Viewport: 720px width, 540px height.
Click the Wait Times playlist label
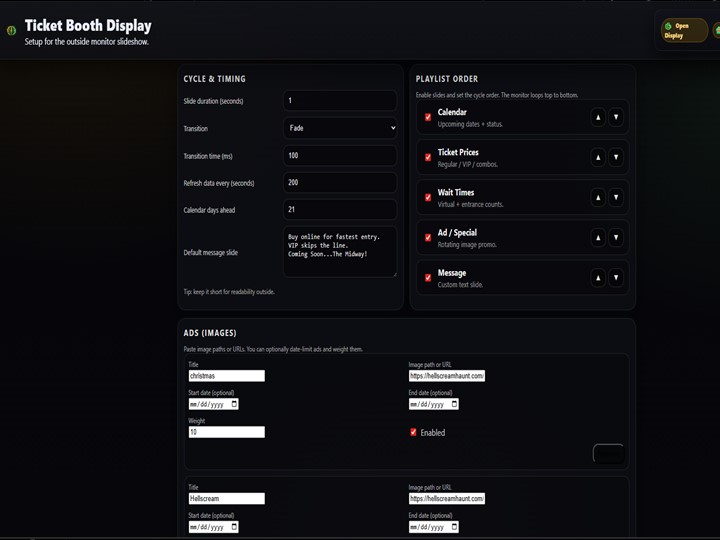456,193
